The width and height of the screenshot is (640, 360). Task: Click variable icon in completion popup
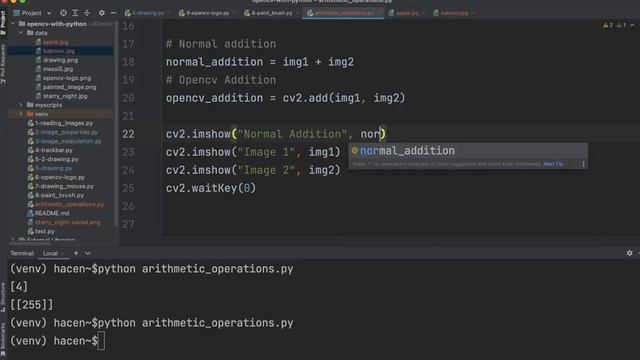354,151
